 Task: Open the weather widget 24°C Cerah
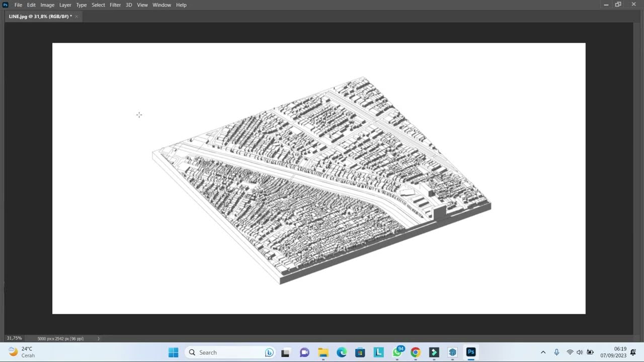pos(23,352)
